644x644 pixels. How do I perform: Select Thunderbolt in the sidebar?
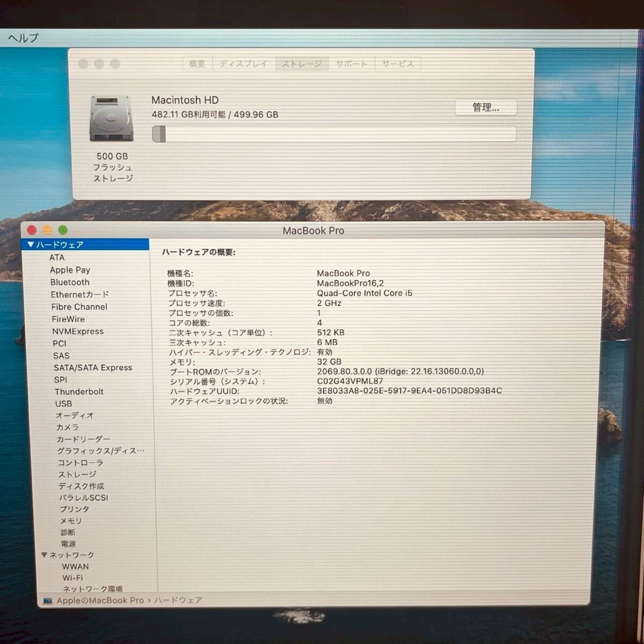tap(79, 392)
